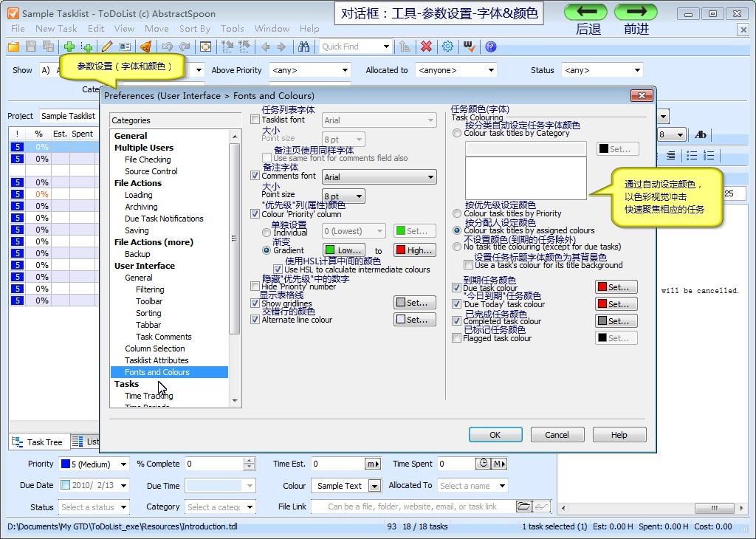Click the red X delete task icon
This screenshot has width=756, height=539.
(x=426, y=47)
